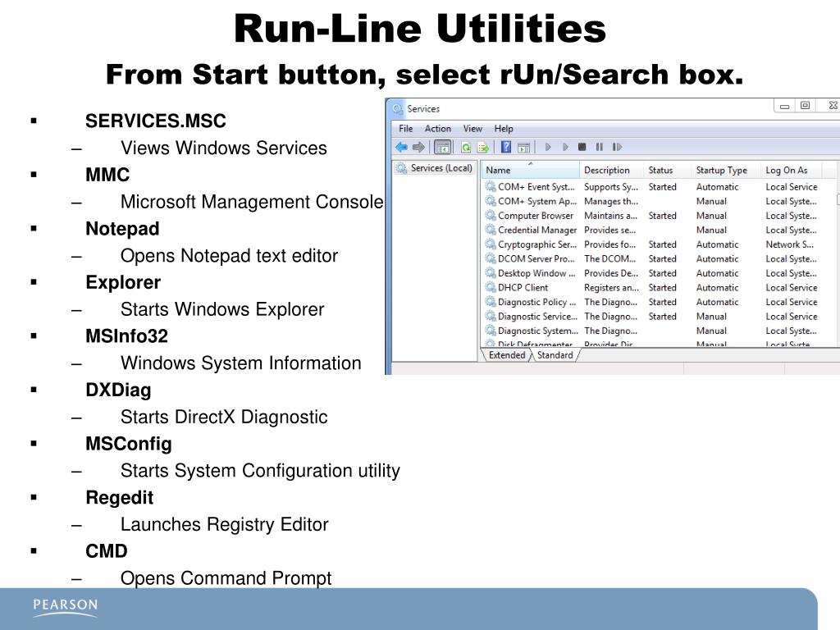The width and height of the screenshot is (840, 630).
Task: Click the 'Supports Sy...' description cell
Action: 610,187
